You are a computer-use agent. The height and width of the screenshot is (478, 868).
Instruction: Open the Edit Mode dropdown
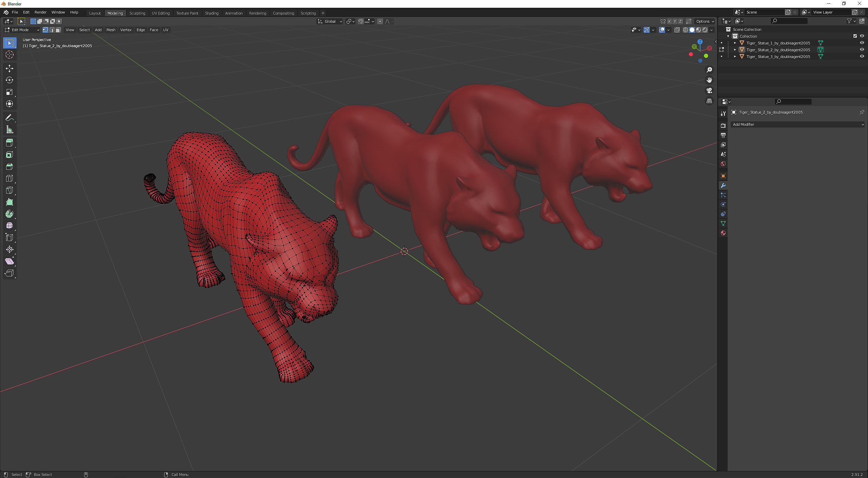click(x=22, y=30)
